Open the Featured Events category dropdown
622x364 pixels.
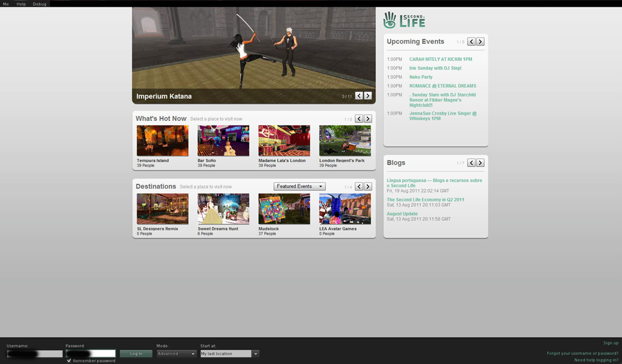(x=299, y=186)
